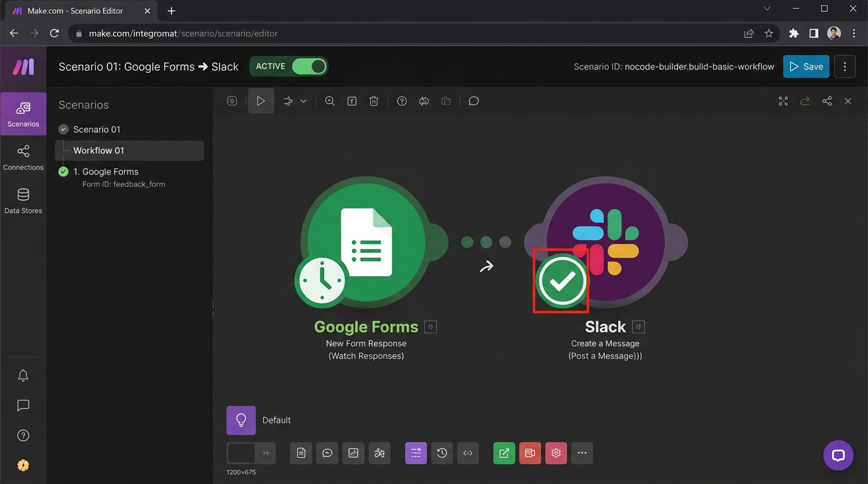The height and width of the screenshot is (484, 868).
Task: Open the history clock icon in bottom toolbar
Action: coord(442,453)
